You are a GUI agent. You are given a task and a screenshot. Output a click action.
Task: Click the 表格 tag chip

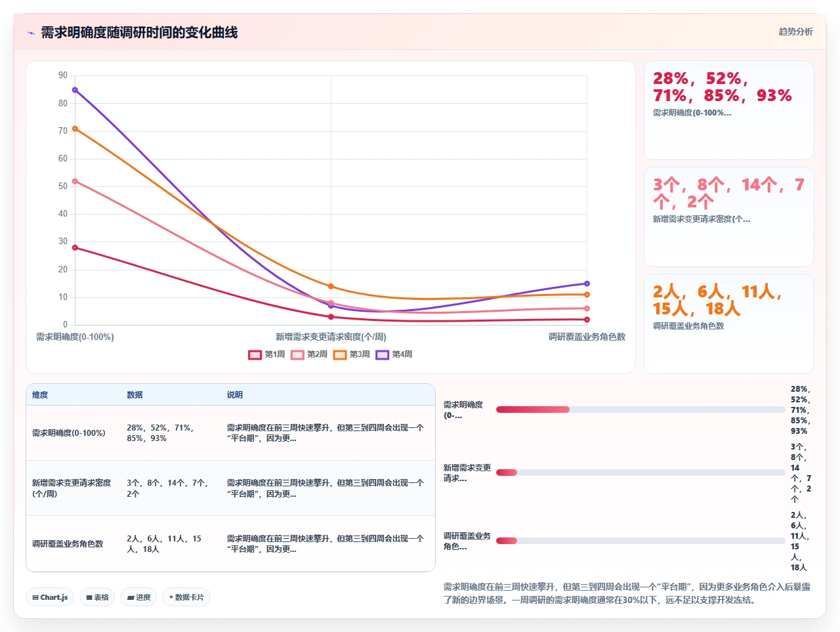coord(98,597)
